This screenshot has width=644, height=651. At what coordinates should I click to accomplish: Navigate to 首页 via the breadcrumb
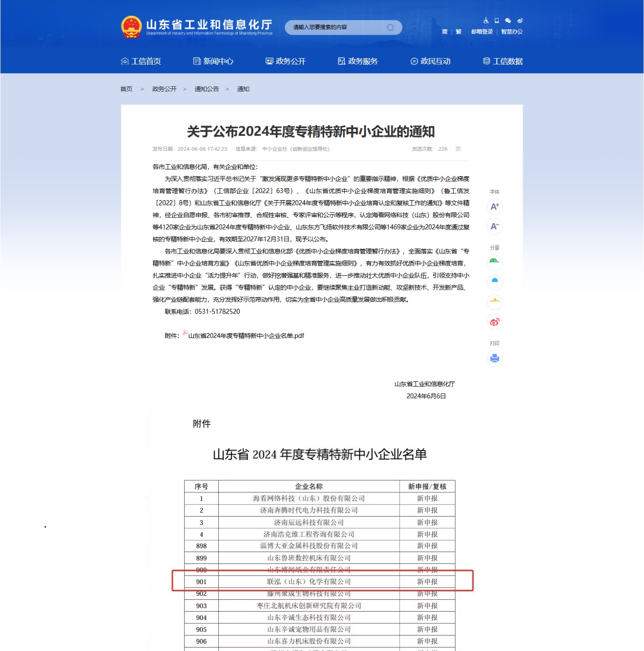click(x=127, y=89)
